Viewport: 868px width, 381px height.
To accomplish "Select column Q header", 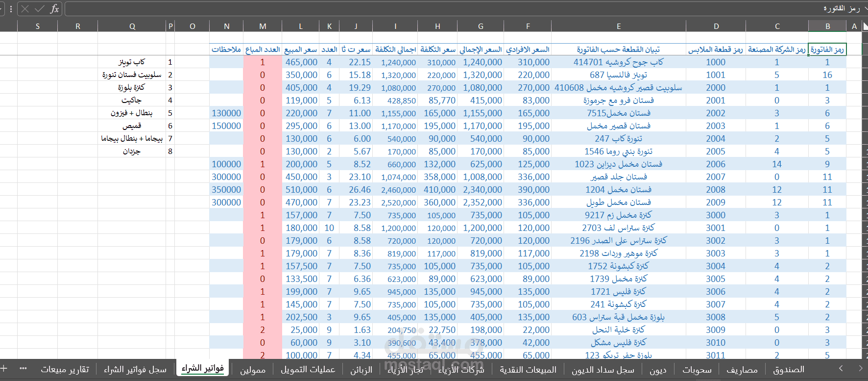I will [132, 26].
